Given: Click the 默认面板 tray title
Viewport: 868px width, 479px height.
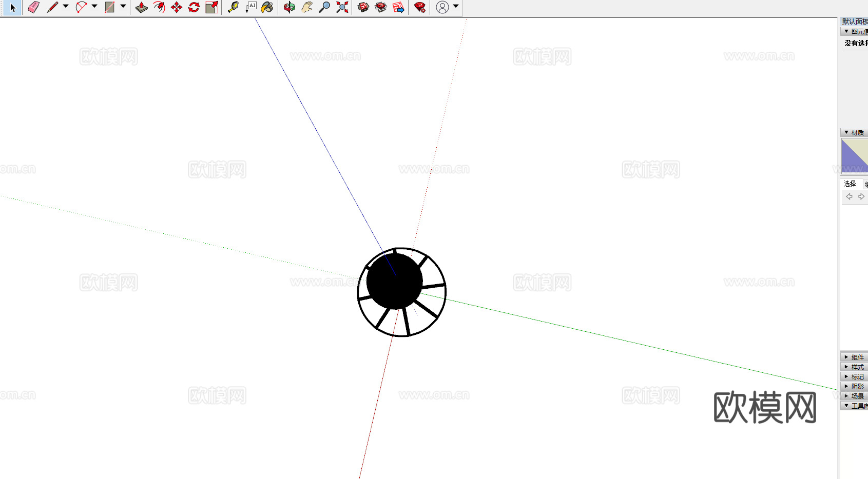Looking at the screenshot, I should tap(855, 22).
